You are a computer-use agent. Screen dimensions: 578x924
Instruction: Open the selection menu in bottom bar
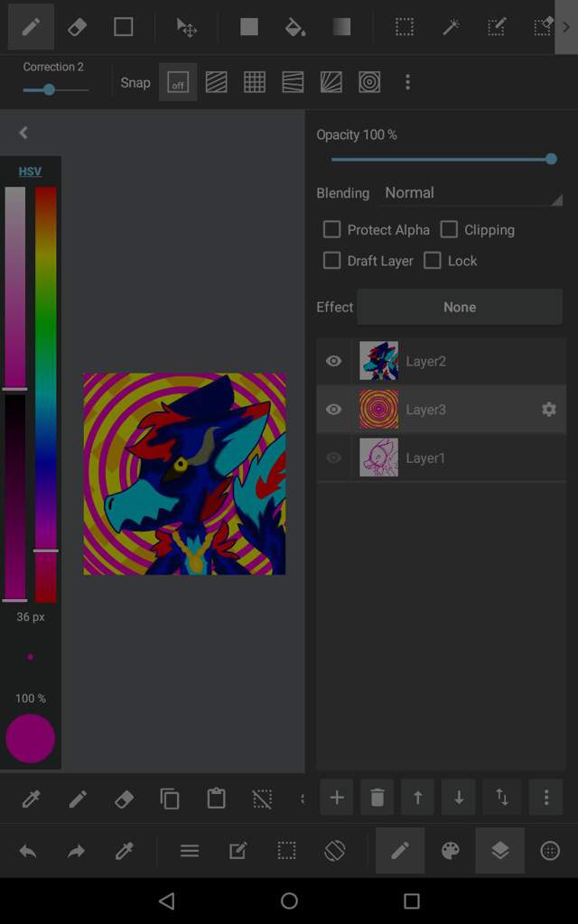(286, 851)
